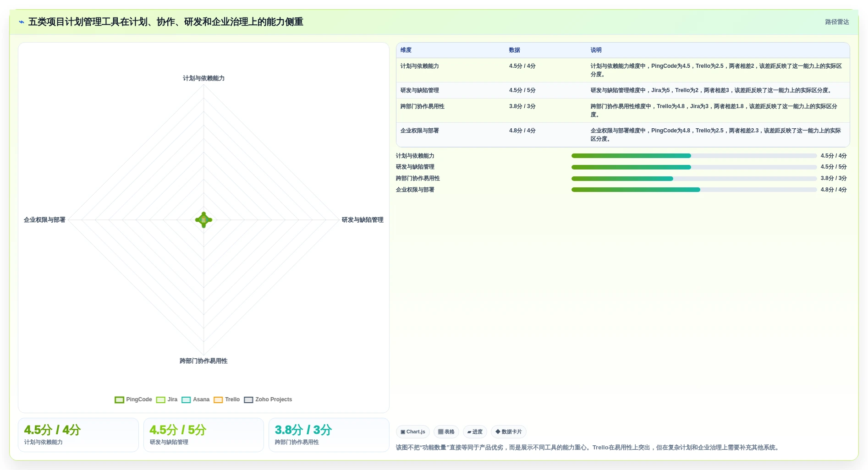Toggle PingCode dataset in the chart legend

(133, 399)
